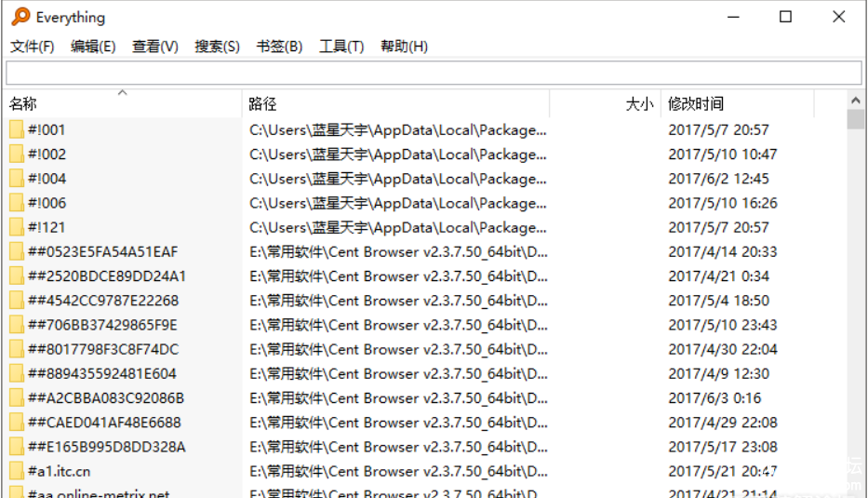This screenshot has height=498, width=868.
Task: Sort by the 路径 column header
Action: coord(395,103)
